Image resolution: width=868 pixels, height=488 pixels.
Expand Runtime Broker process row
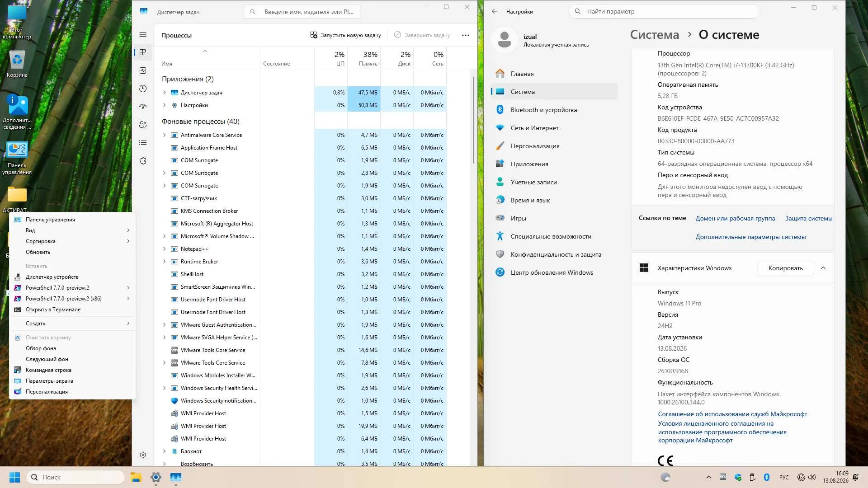[x=165, y=262]
